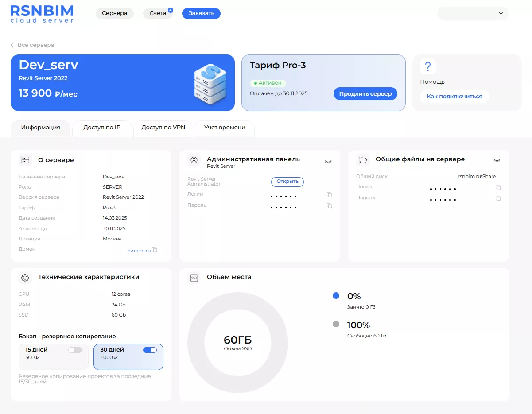The image size is (532, 414).
Task: Copy the Revit Server admin password
Action: pos(329,205)
